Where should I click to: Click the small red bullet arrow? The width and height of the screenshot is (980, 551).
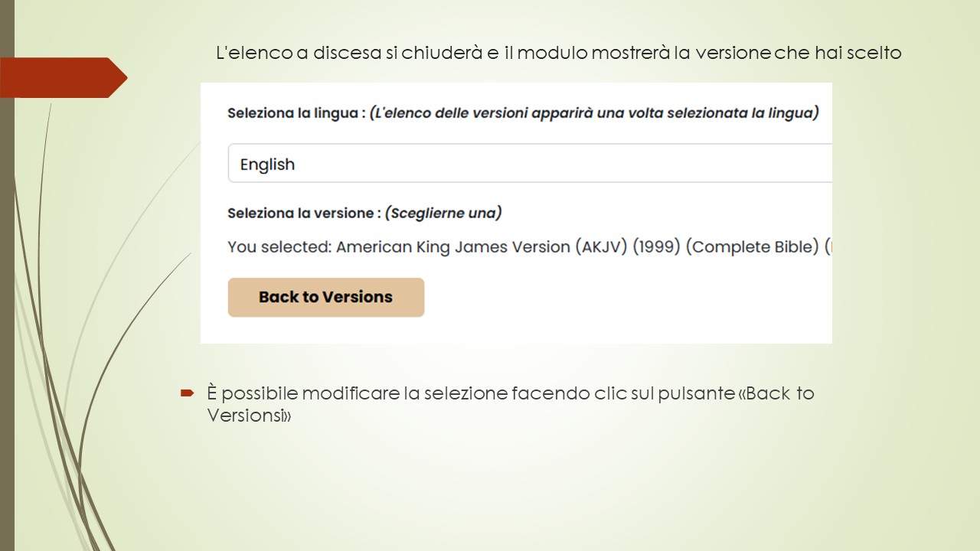click(x=188, y=393)
